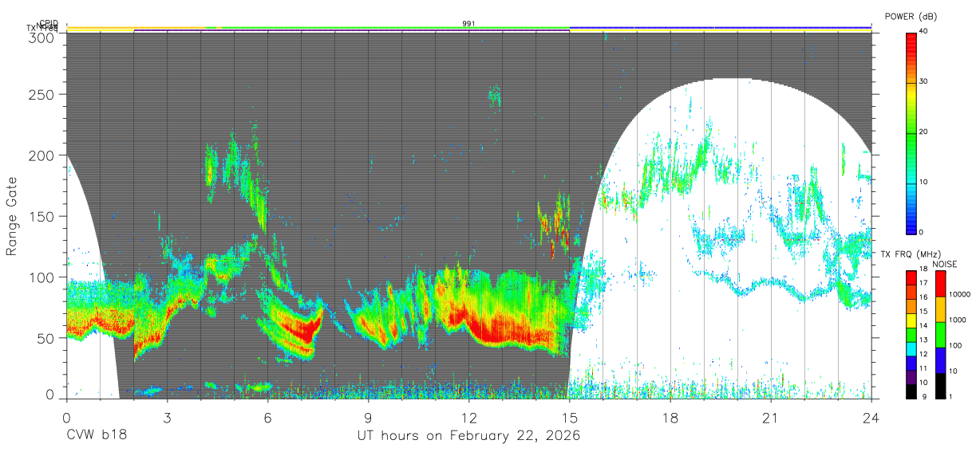
Task: Click the 16 label on the TX FRQ scale
Action: pyautogui.click(x=923, y=297)
